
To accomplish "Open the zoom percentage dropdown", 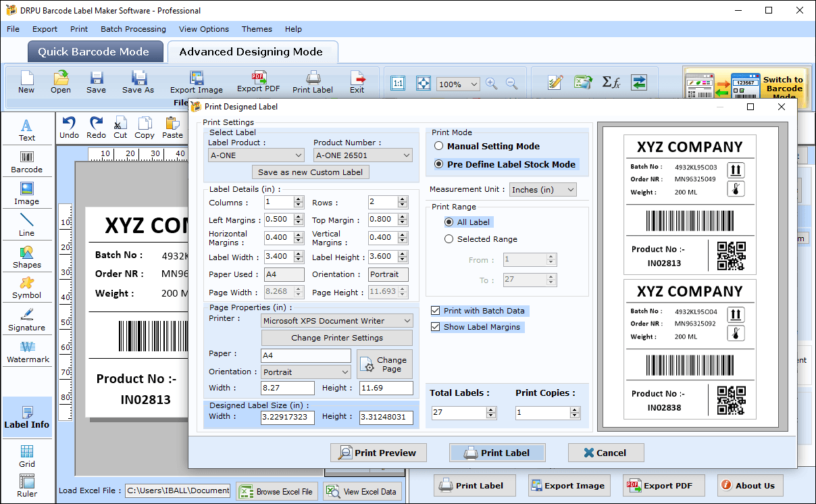I will click(x=458, y=84).
